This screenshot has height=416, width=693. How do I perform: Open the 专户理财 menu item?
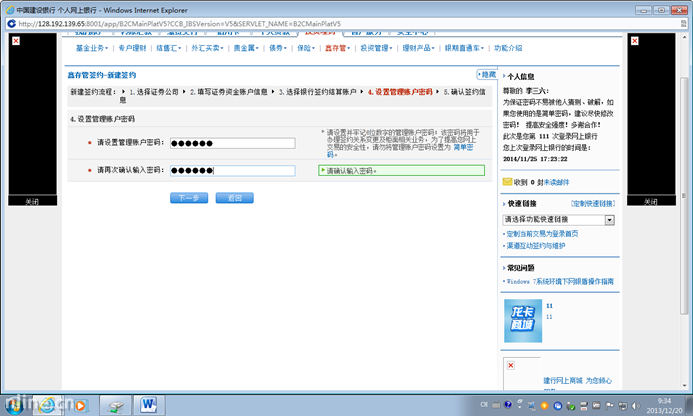pos(132,48)
